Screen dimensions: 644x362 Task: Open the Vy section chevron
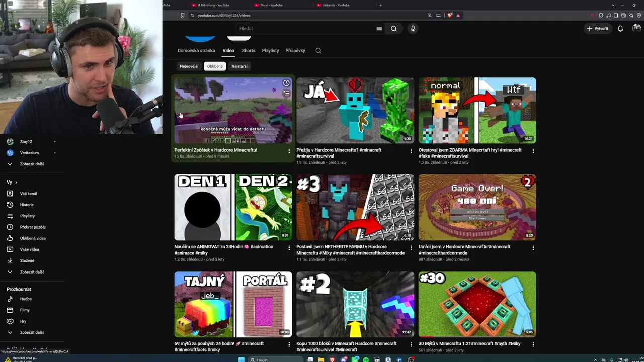pyautogui.click(x=16, y=183)
